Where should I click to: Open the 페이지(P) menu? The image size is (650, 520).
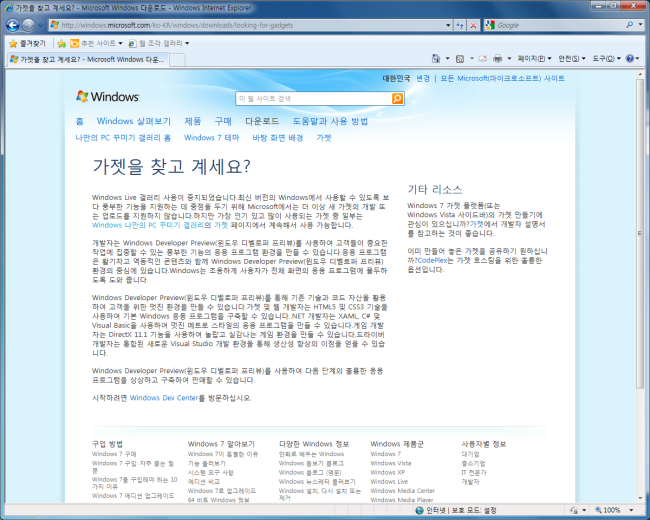click(x=535, y=59)
